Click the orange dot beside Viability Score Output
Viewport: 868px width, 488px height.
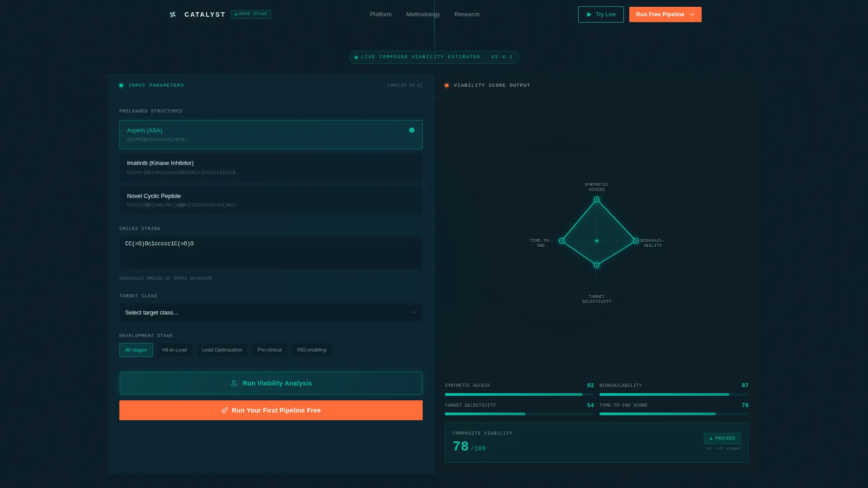447,85
